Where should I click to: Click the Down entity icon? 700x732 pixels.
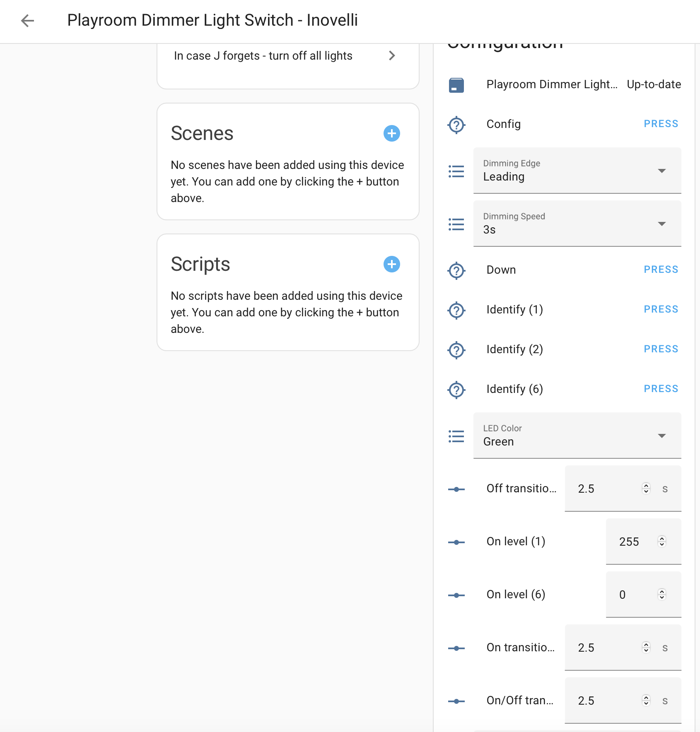click(456, 270)
